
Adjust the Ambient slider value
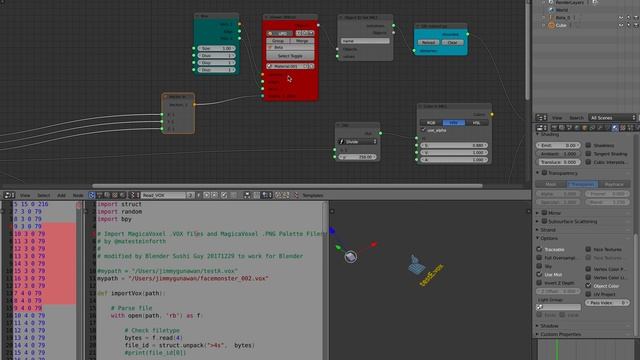(x=558, y=154)
